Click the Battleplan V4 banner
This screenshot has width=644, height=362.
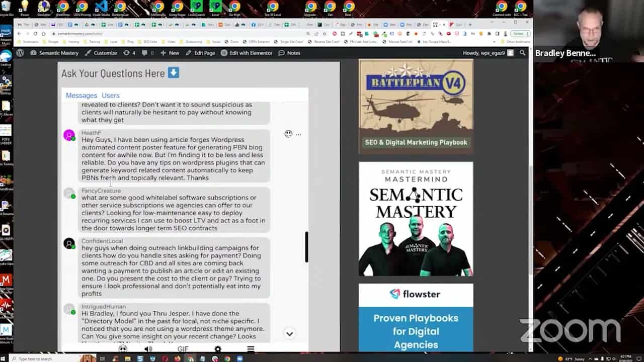416,107
